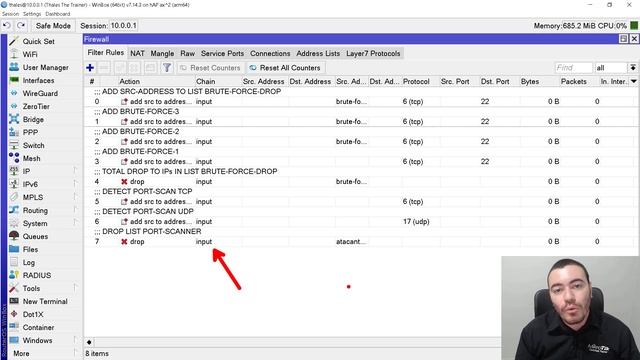This screenshot has height=360, width=640.
Task: Open Container in sidebar
Action: [x=38, y=327]
